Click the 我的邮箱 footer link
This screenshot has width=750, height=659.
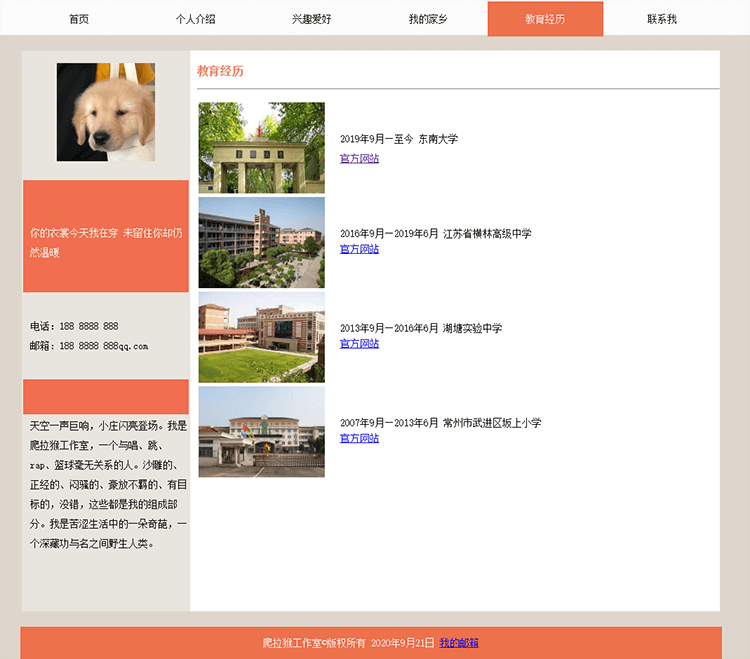point(459,643)
